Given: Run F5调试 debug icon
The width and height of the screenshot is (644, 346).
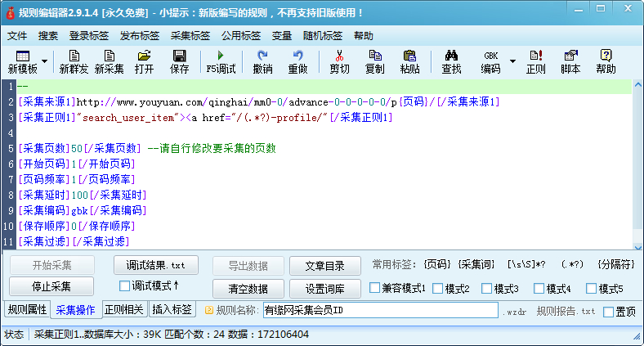Looking at the screenshot, I should (x=220, y=61).
